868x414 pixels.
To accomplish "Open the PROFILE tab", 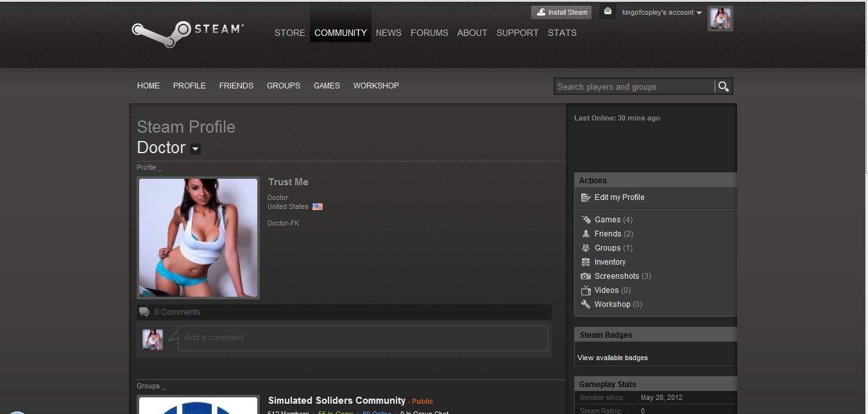I will [x=189, y=86].
